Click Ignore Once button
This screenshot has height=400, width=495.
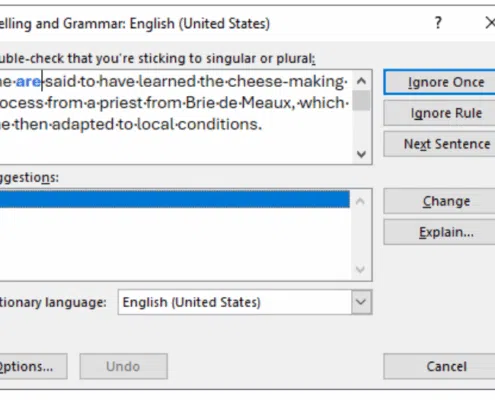pos(440,82)
